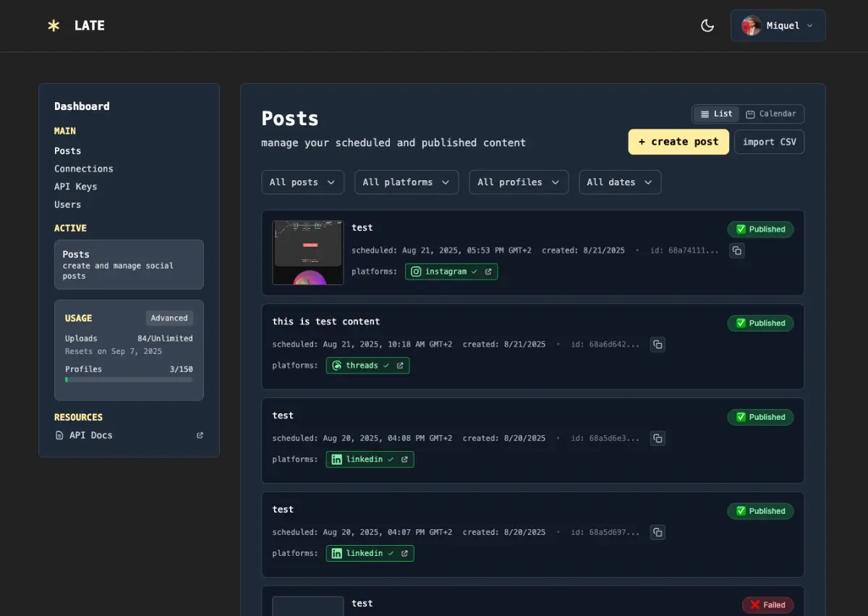Open Connections in the sidebar
This screenshot has width=868, height=616.
click(84, 169)
